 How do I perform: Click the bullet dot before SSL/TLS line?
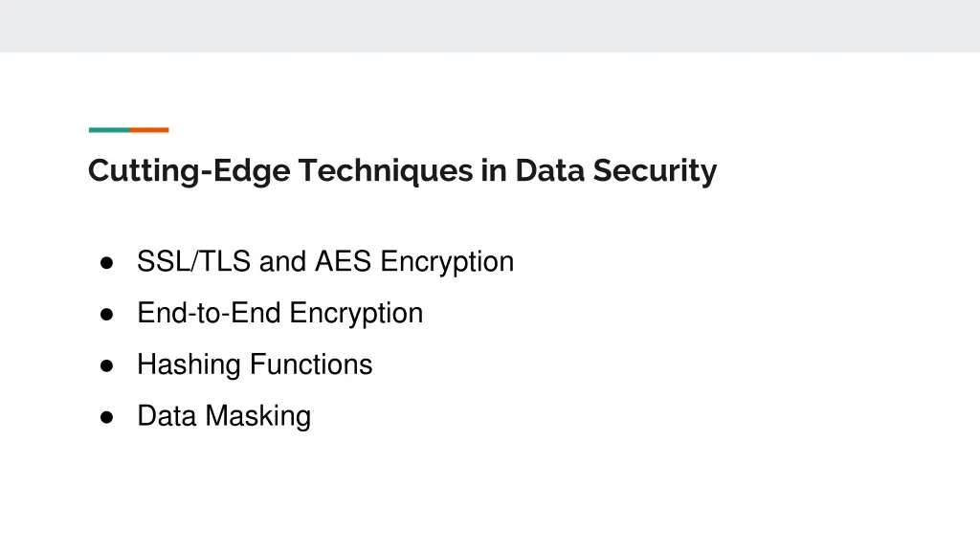[108, 262]
